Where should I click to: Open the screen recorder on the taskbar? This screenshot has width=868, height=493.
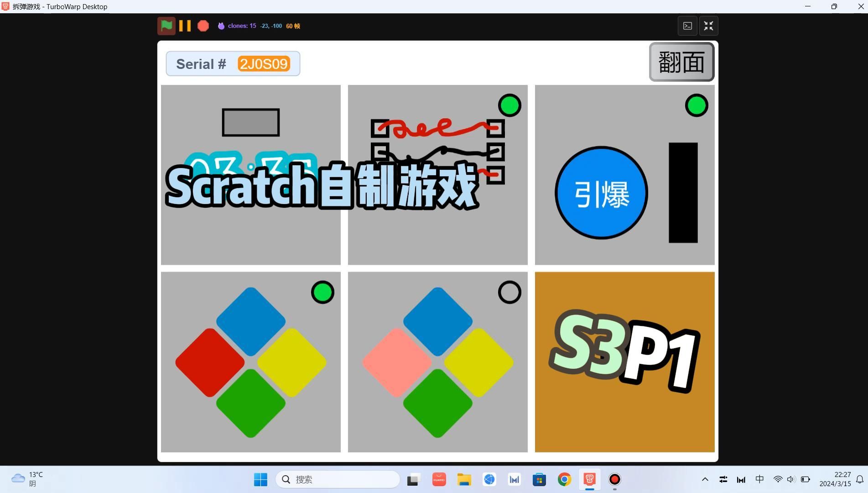tap(615, 479)
